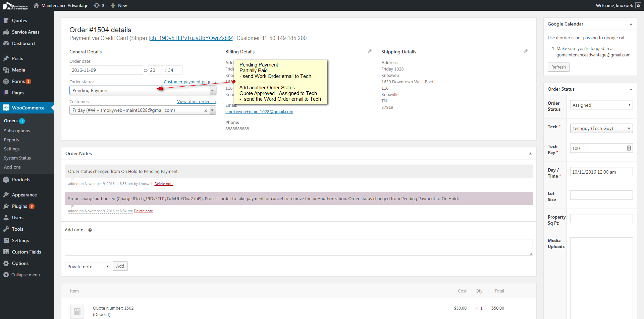Click in the Add note text area

pos(299,247)
